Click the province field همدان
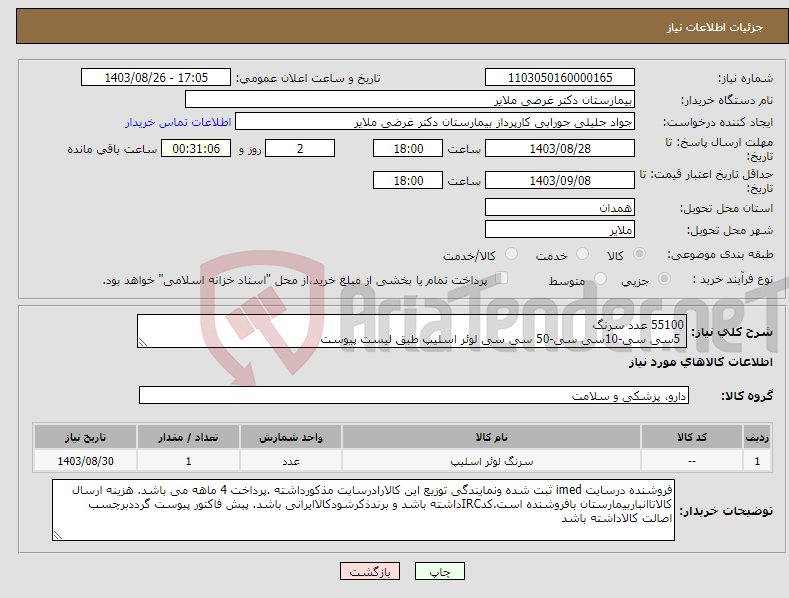This screenshot has height=598, width=789. [x=560, y=207]
